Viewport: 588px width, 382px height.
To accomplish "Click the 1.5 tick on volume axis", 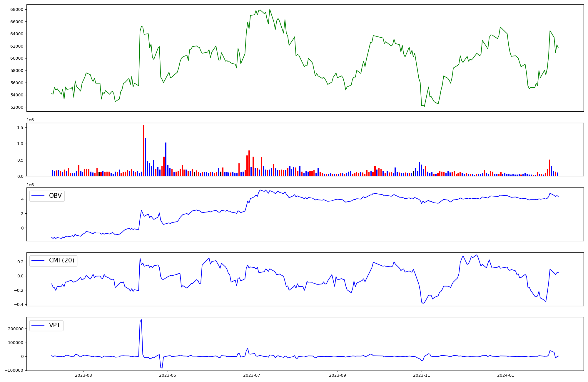I will point(20,128).
